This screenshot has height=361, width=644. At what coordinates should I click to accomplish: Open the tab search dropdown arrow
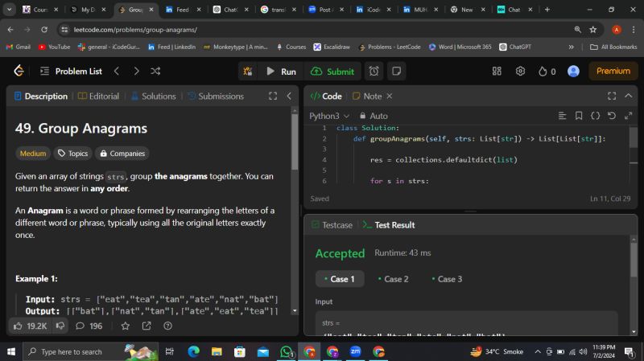tap(9, 10)
